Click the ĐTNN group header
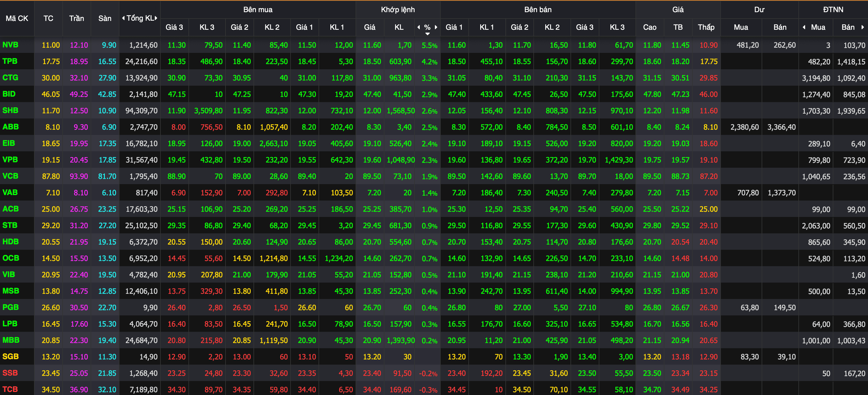Screen dimensions: 868x395 tap(833, 9)
